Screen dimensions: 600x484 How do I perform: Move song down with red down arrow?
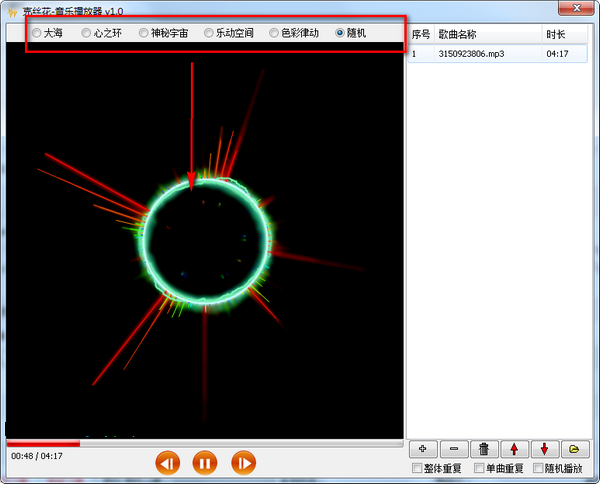click(x=545, y=449)
